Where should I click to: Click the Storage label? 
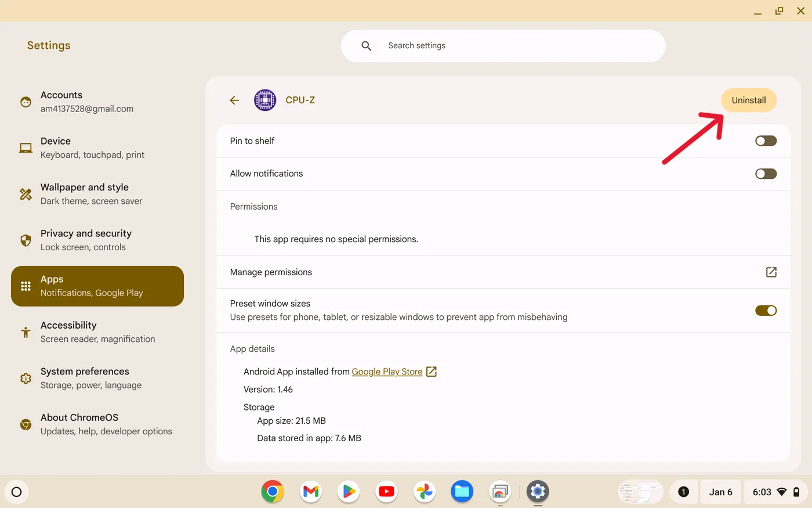pos(259,408)
